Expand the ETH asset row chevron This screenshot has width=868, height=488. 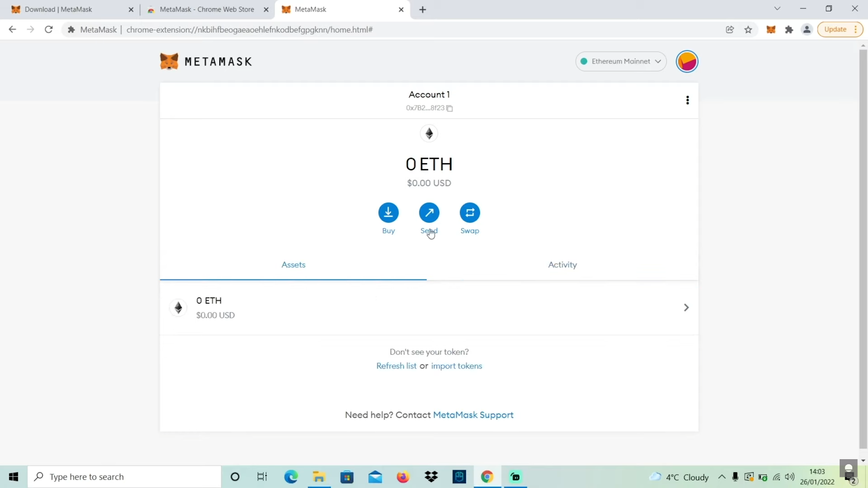[x=686, y=307]
